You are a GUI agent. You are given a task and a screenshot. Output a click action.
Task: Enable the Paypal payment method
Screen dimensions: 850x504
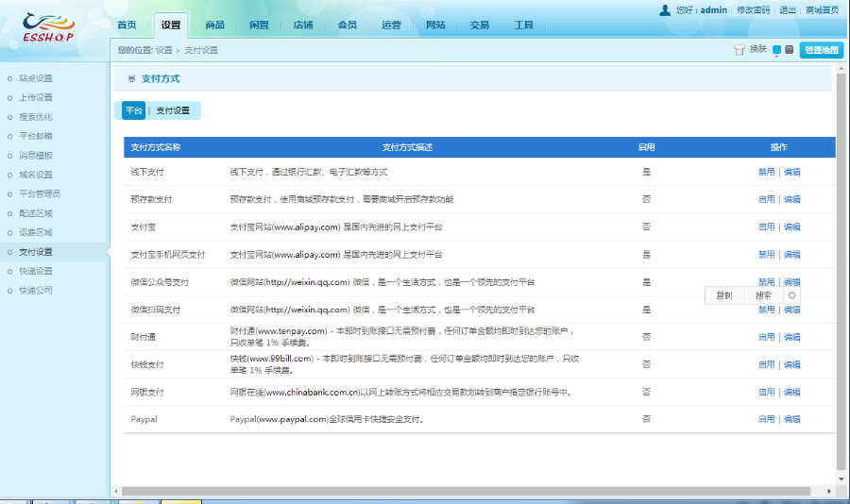tap(765, 419)
